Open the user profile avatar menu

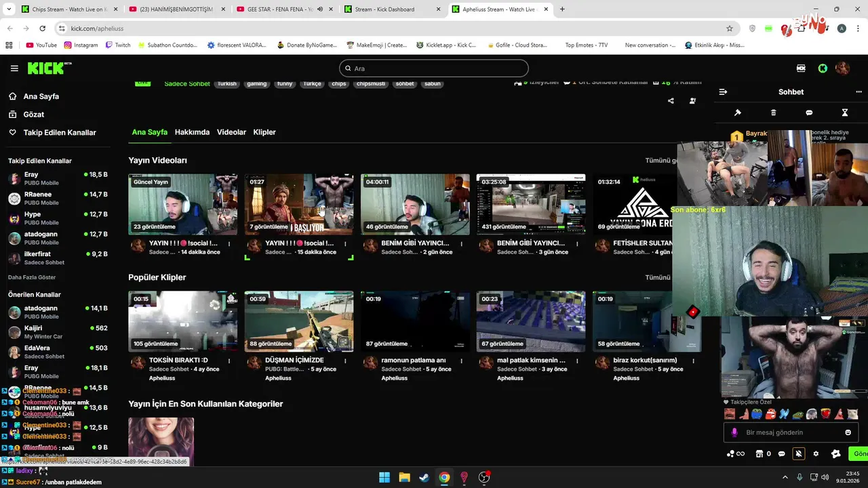coord(842,68)
